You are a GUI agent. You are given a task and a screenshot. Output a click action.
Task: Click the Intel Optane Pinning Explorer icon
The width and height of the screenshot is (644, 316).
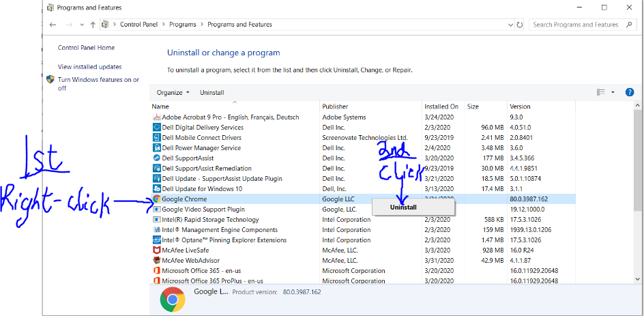[x=156, y=240]
